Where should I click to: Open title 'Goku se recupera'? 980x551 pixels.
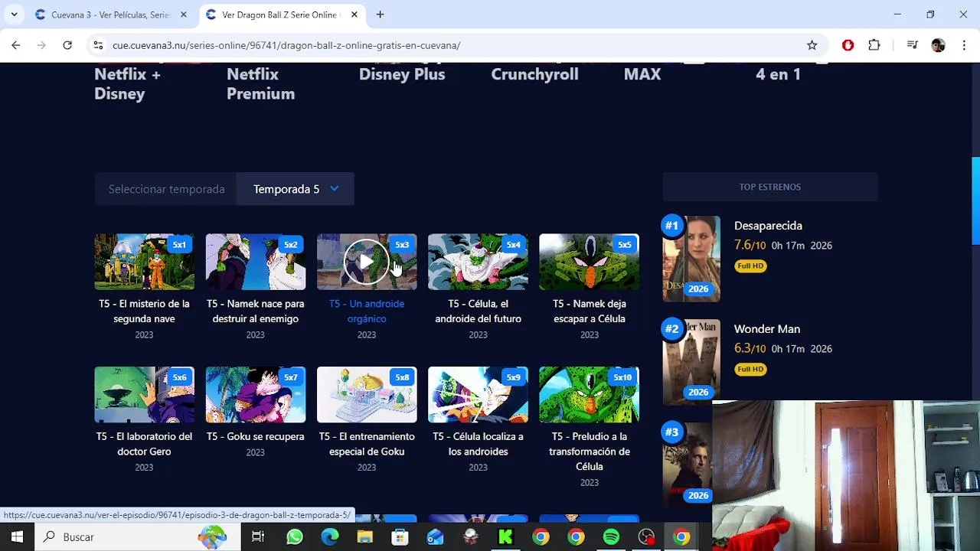(x=255, y=436)
